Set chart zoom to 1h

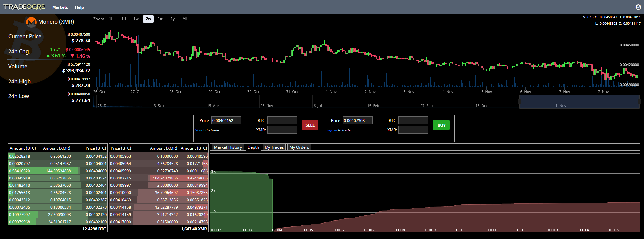[x=111, y=19]
